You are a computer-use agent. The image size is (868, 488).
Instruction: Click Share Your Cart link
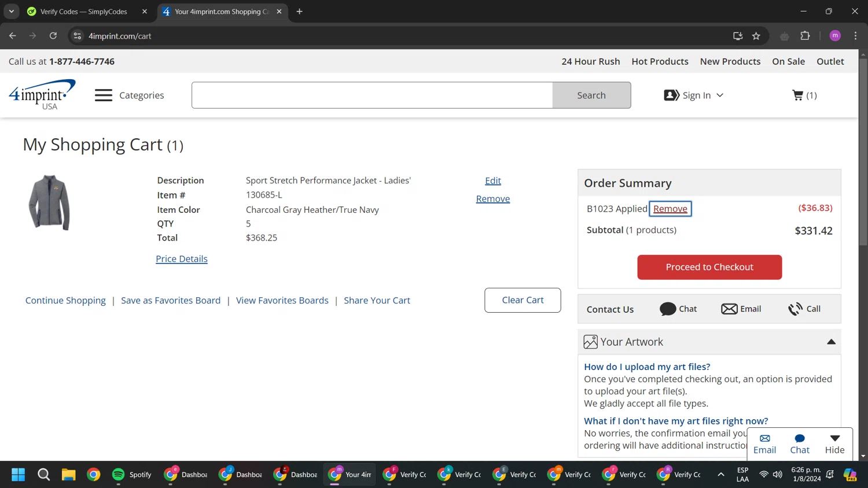377,300
